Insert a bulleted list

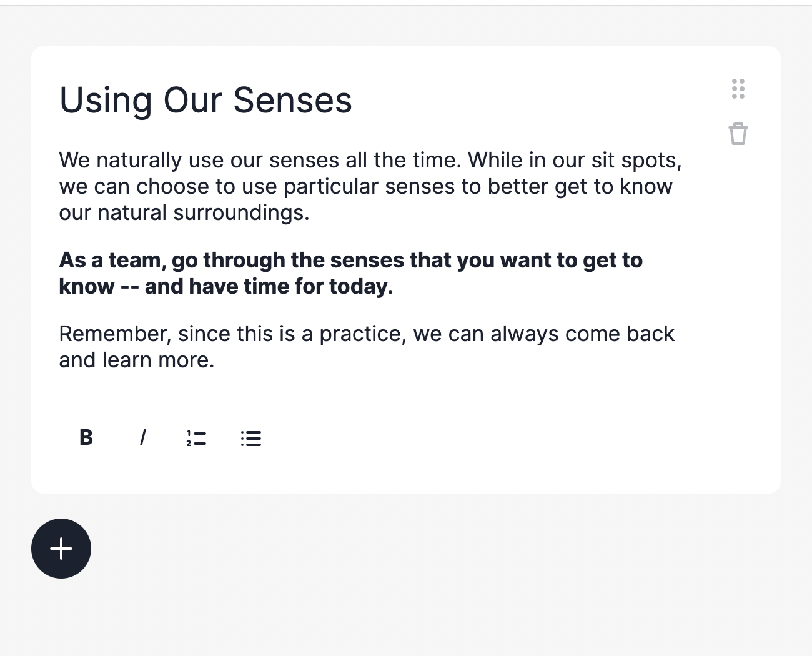(251, 438)
